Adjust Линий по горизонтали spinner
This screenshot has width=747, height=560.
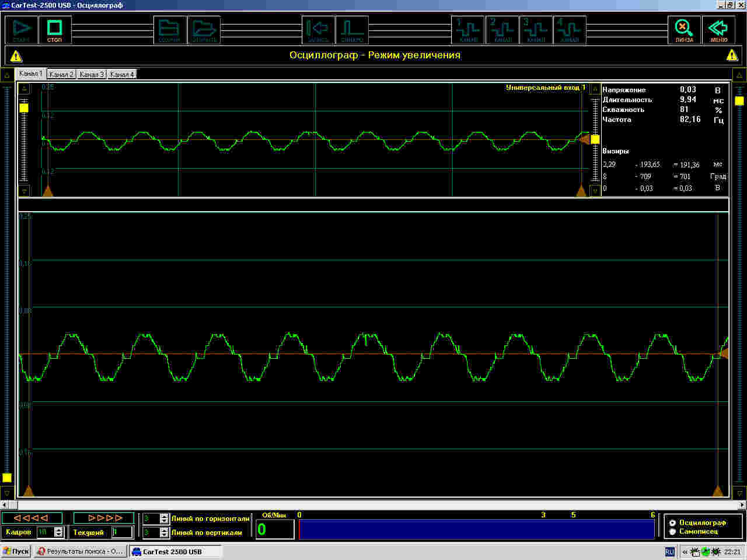coord(164,519)
